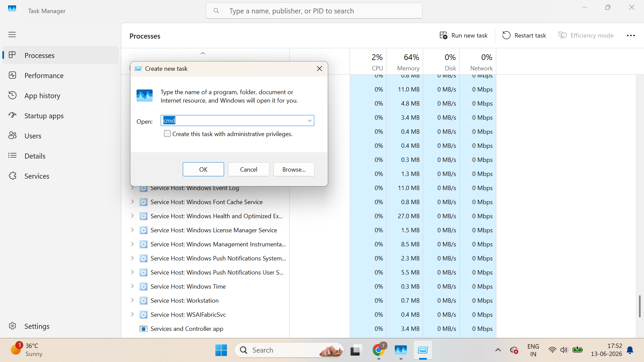
Task: Close the Create new task dialog
Action: point(319,68)
